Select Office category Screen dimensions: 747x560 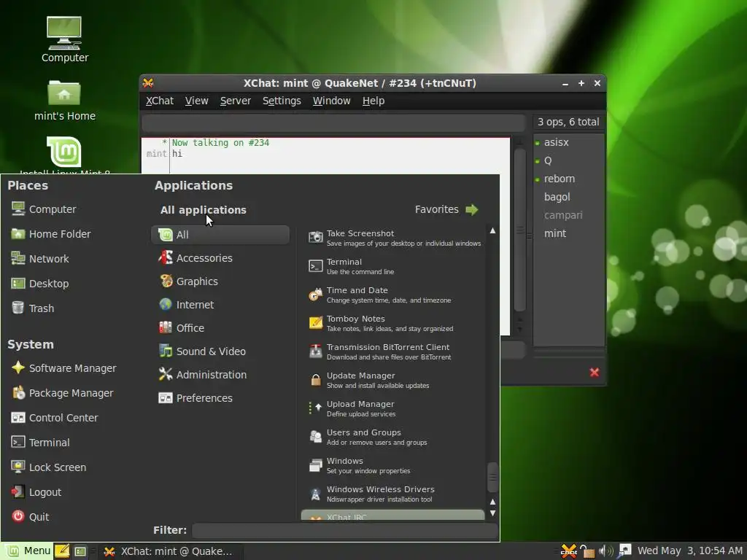point(220,328)
